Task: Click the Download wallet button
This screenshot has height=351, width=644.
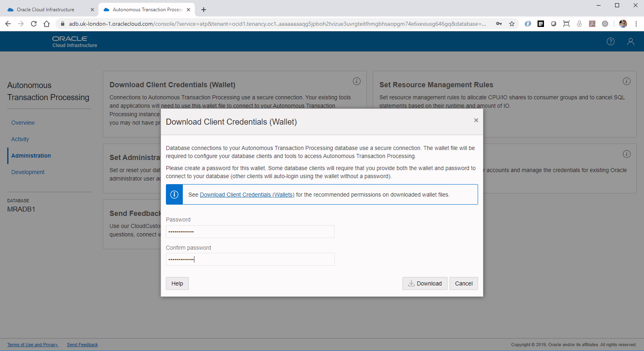Action: pyautogui.click(x=425, y=283)
